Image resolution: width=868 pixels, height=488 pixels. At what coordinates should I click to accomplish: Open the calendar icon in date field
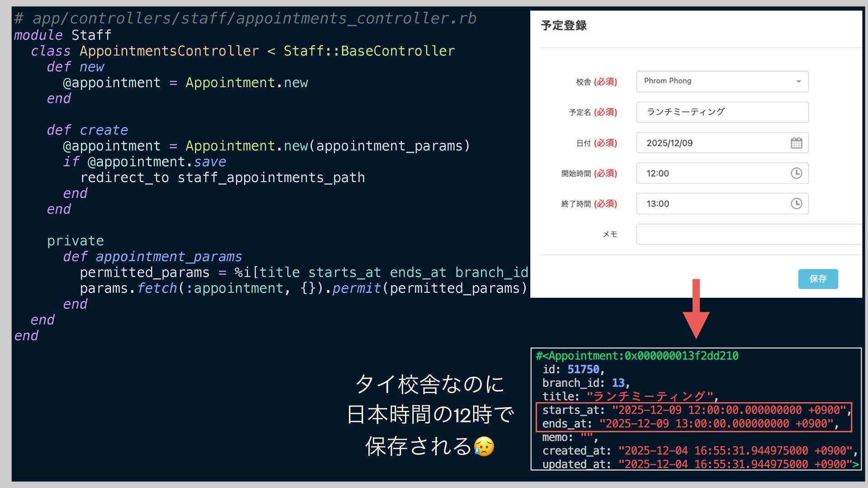[x=796, y=143]
